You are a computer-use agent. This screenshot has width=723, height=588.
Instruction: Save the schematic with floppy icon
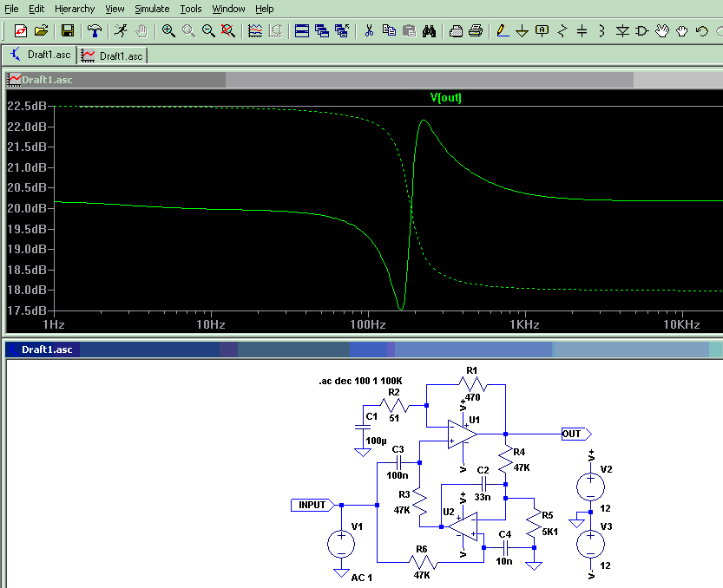coord(68,31)
